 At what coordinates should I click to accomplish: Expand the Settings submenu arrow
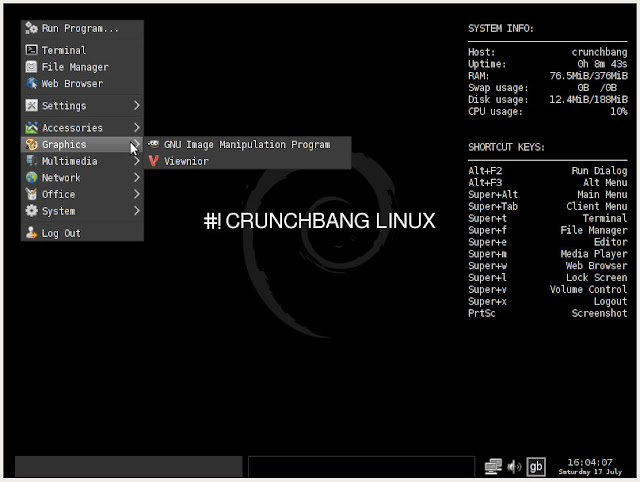pos(137,105)
